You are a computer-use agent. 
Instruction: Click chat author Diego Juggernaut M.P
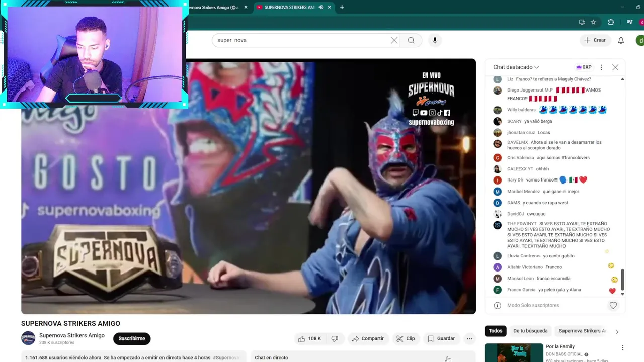pyautogui.click(x=530, y=90)
